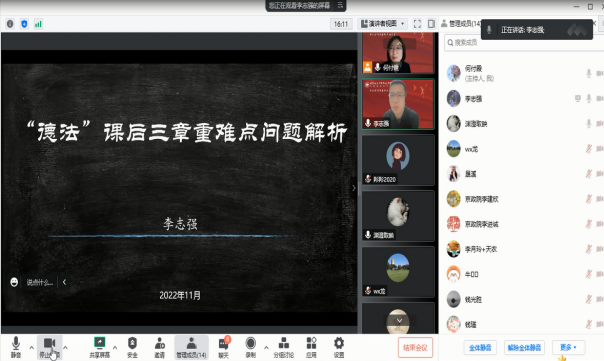Toggle fullscreen mode icon in top bar

tap(417, 24)
